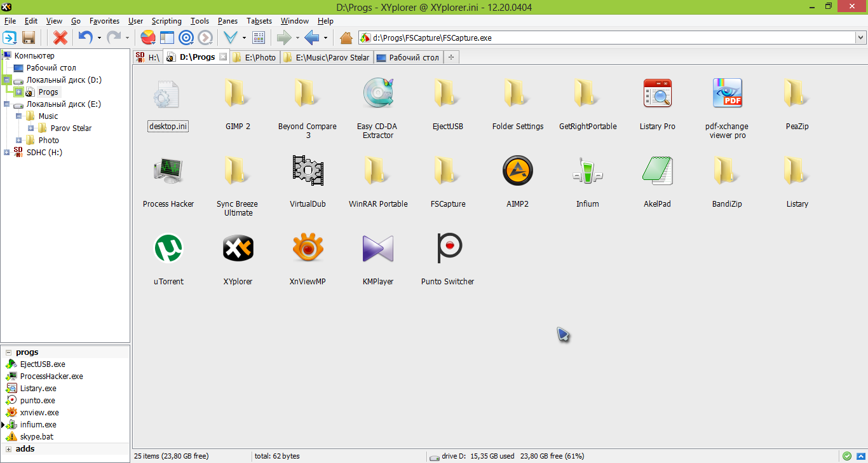
Task: Open forward arrow history dropdown
Action: tap(297, 38)
